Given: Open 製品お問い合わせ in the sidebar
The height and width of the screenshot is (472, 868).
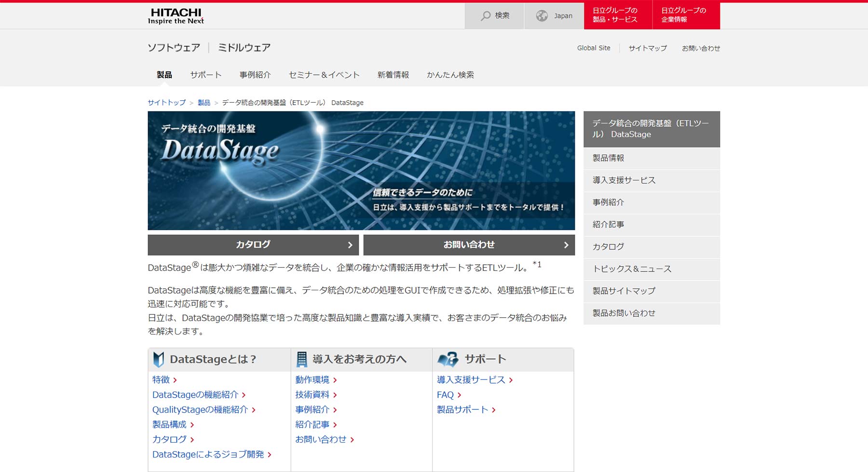Looking at the screenshot, I should (651, 313).
